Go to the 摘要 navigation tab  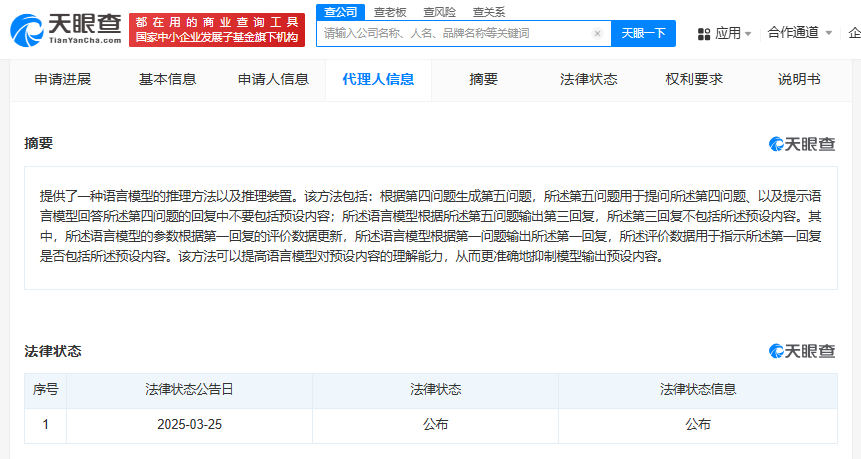pos(484,80)
